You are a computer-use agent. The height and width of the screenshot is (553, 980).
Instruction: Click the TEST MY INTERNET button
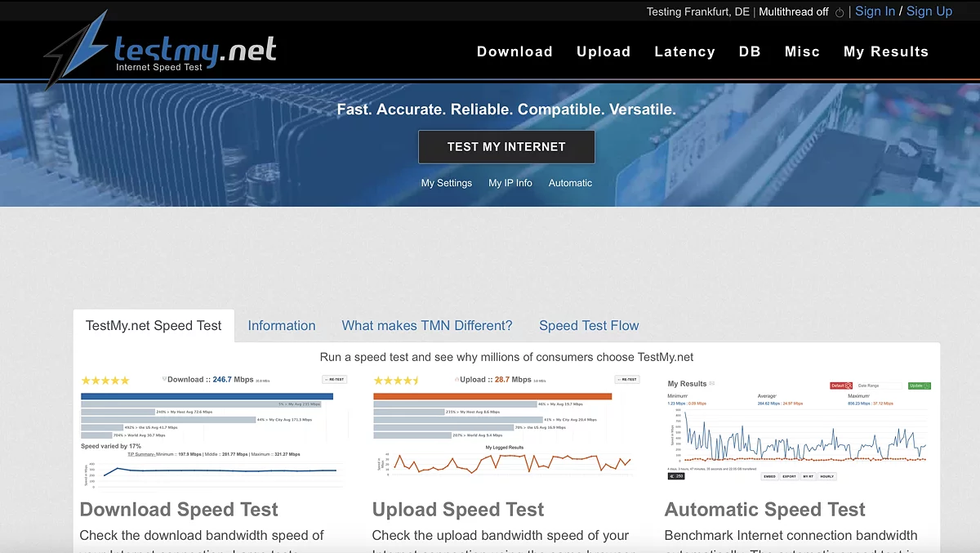click(506, 147)
